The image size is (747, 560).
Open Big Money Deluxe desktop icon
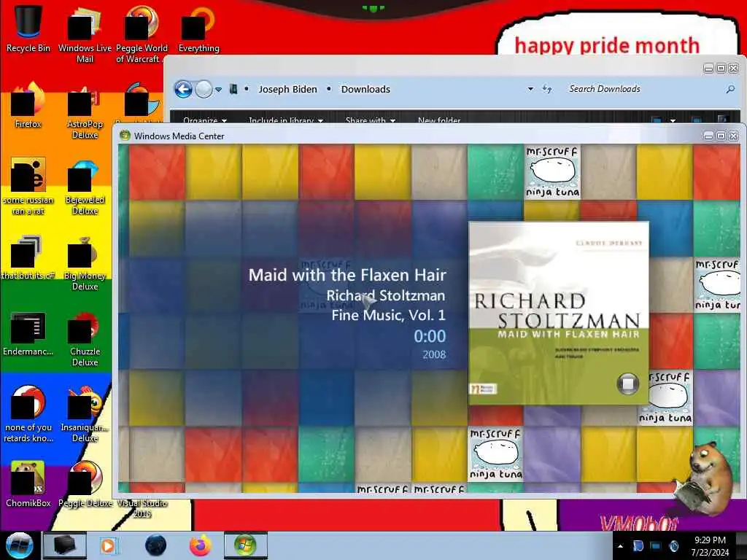click(85, 262)
